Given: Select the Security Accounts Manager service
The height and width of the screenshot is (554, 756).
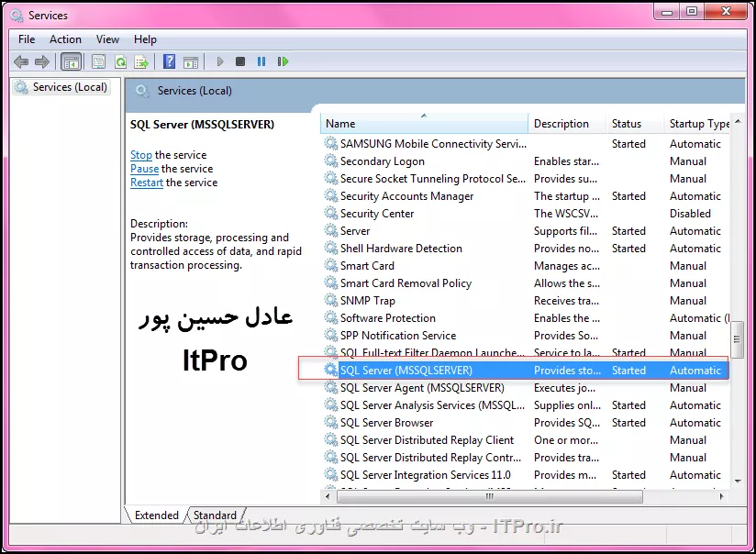Looking at the screenshot, I should 526,195.
